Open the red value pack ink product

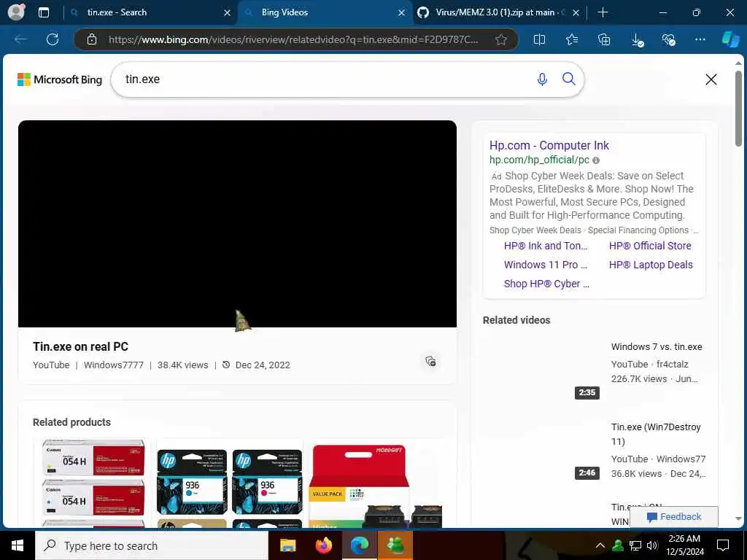click(376, 486)
